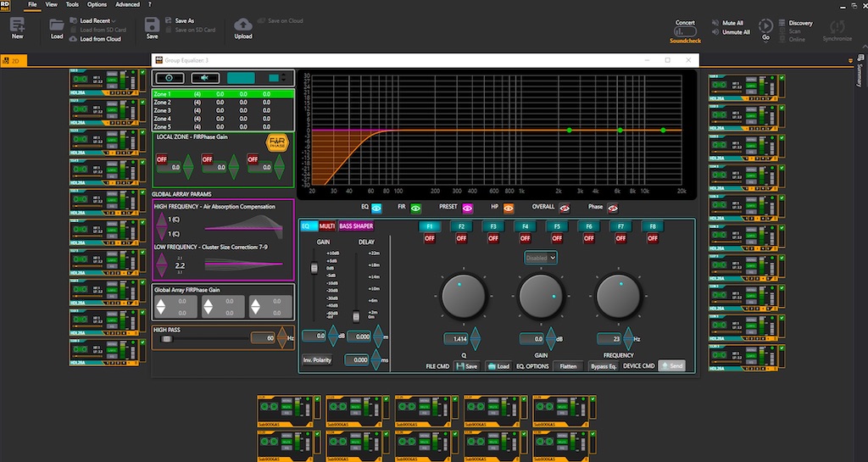Click the New project icon

[17, 25]
